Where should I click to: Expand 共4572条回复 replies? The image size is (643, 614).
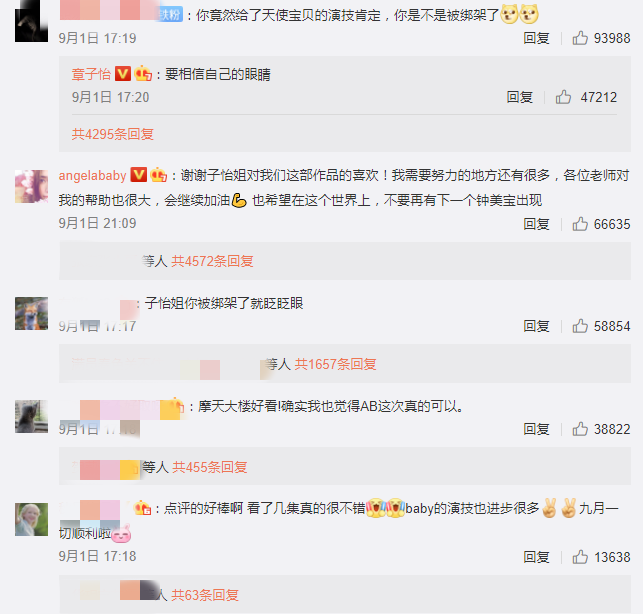point(212,261)
